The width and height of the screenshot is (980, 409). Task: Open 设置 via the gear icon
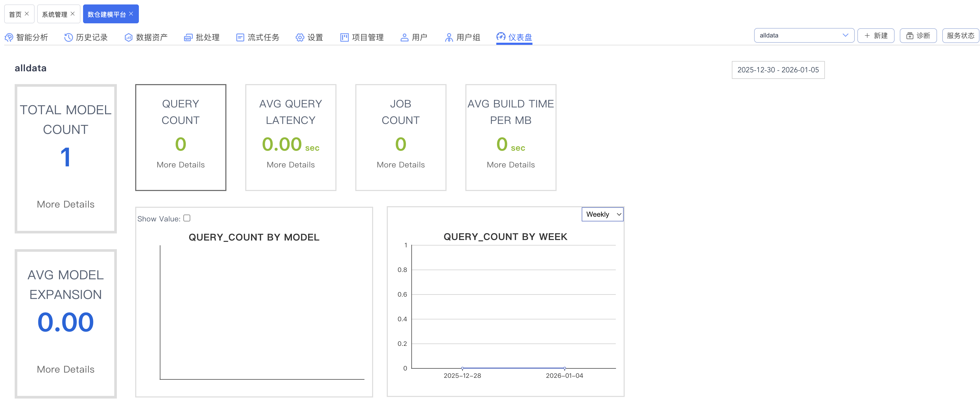pos(300,37)
